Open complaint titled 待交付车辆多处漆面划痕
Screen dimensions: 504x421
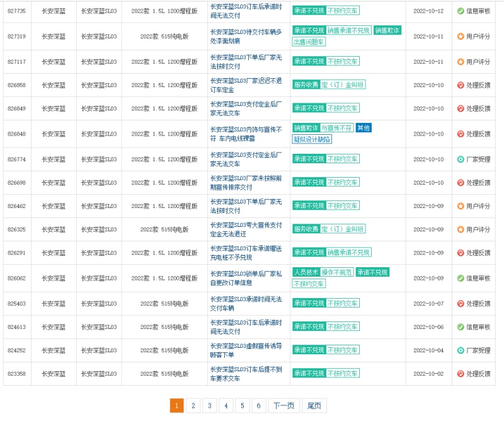[x=246, y=37]
